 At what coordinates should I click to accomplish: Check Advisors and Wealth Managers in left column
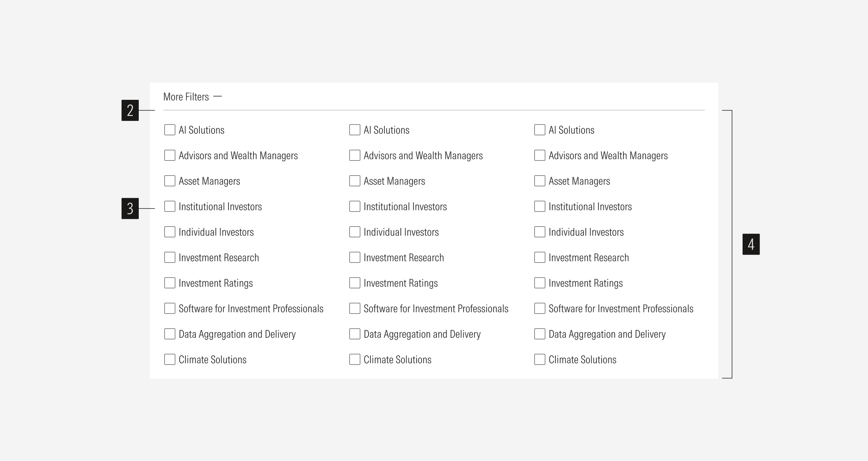pos(170,155)
